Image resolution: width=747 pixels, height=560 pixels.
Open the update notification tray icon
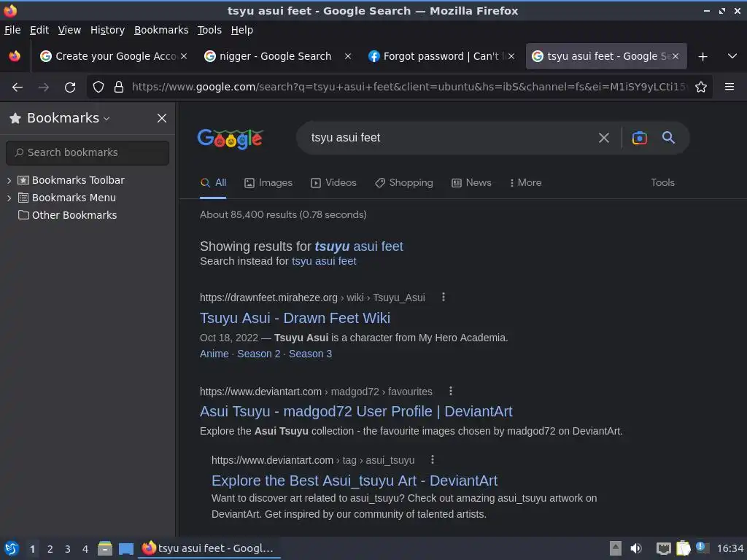click(x=702, y=548)
